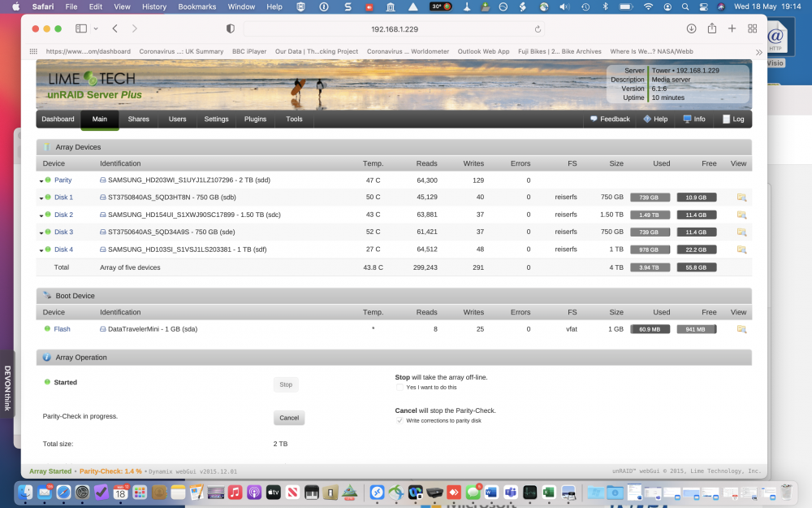Viewport: 812px width, 508px height.
Task: Open the Bookmarks menu in Safari menu bar
Action: pos(197,7)
